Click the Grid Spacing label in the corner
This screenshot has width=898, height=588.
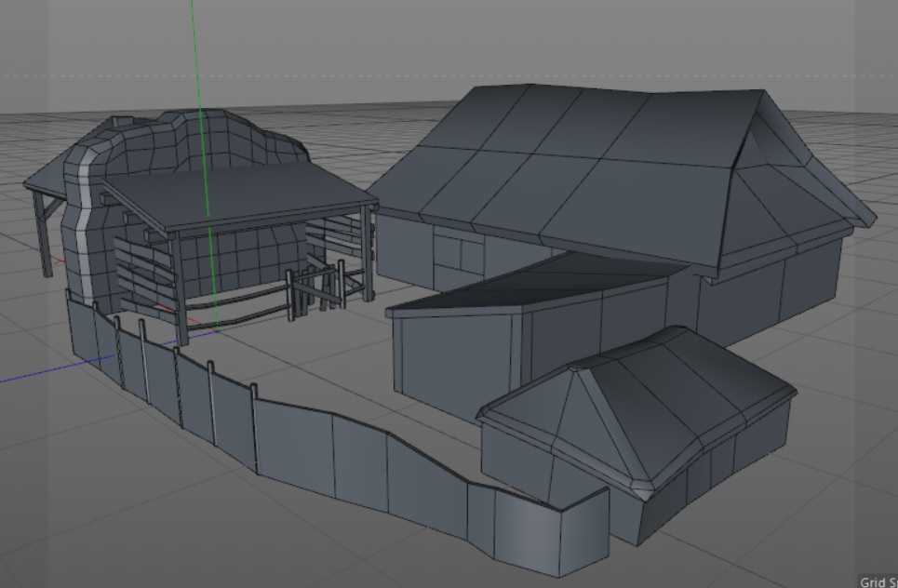point(878,581)
